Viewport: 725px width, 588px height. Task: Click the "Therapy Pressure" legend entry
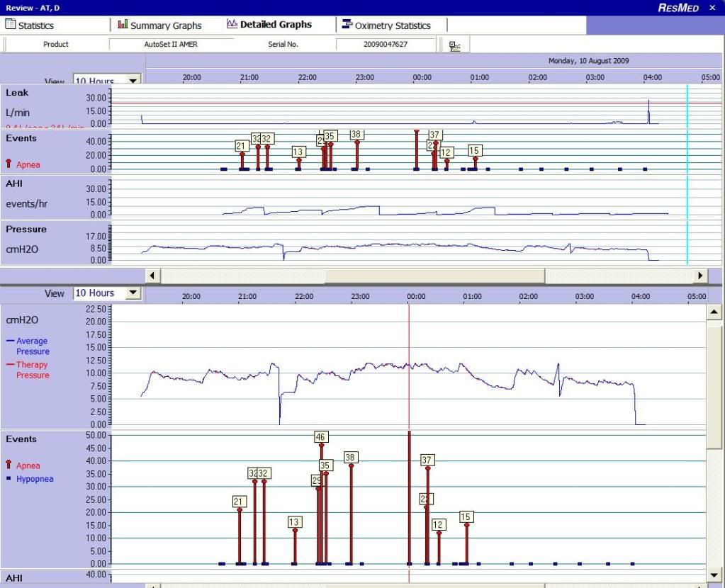28,370
